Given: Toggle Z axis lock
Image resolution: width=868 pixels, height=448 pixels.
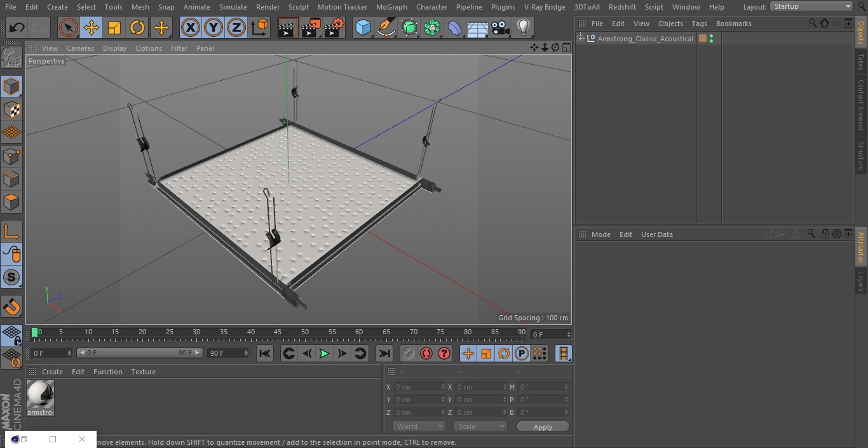Looking at the screenshot, I should [x=236, y=27].
